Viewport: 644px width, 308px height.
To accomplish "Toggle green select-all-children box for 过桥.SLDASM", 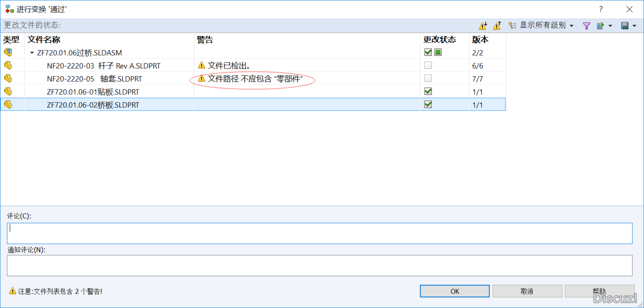I will (438, 52).
